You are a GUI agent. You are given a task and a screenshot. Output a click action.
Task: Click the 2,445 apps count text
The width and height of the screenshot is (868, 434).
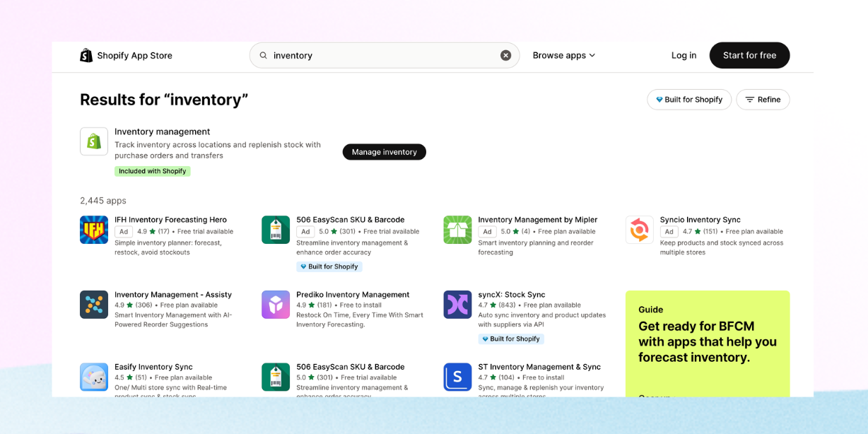coord(103,201)
